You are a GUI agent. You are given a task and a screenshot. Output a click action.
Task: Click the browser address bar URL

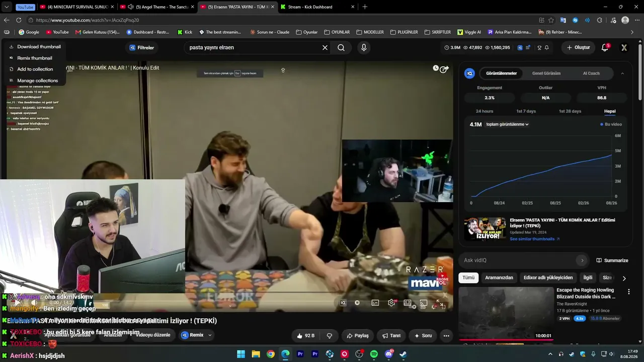point(88,20)
